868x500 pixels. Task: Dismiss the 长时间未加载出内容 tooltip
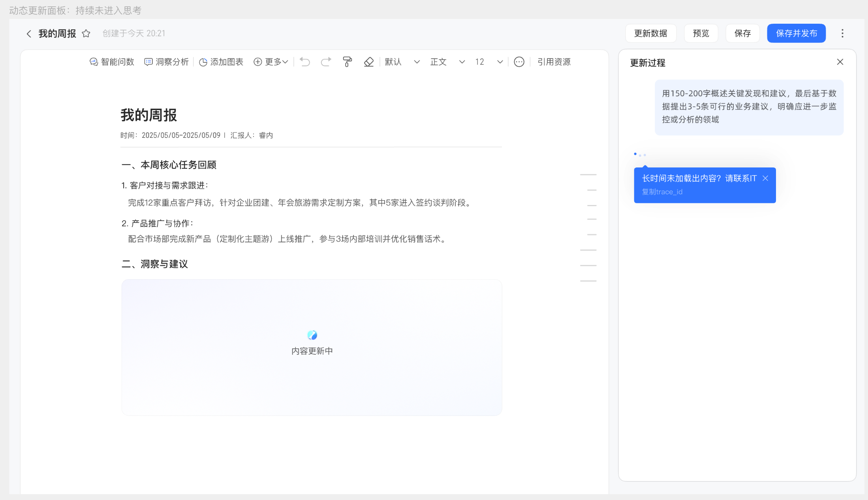pyautogui.click(x=765, y=179)
